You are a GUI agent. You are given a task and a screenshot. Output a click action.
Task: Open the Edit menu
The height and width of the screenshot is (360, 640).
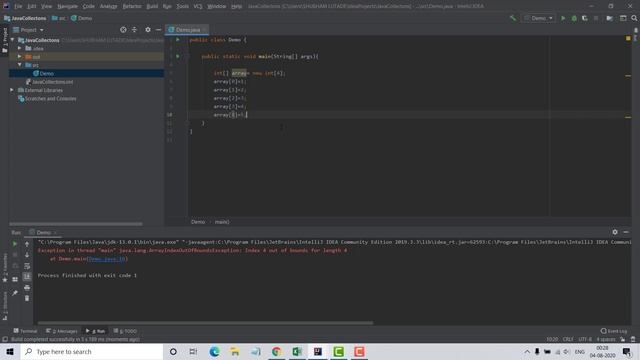[32, 6]
